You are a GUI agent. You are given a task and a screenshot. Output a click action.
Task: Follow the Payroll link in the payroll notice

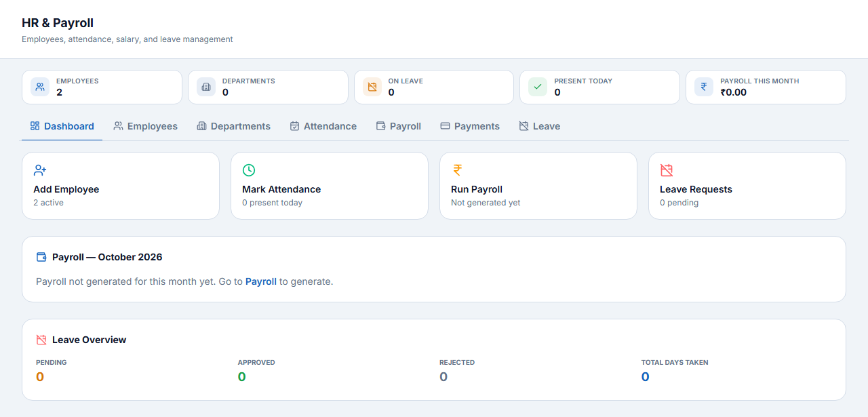pyautogui.click(x=261, y=281)
